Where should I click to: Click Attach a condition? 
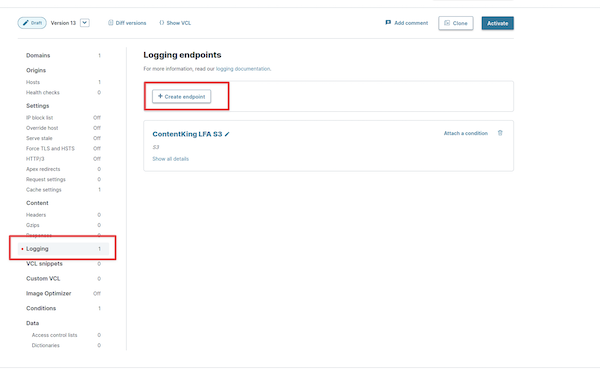pos(466,133)
